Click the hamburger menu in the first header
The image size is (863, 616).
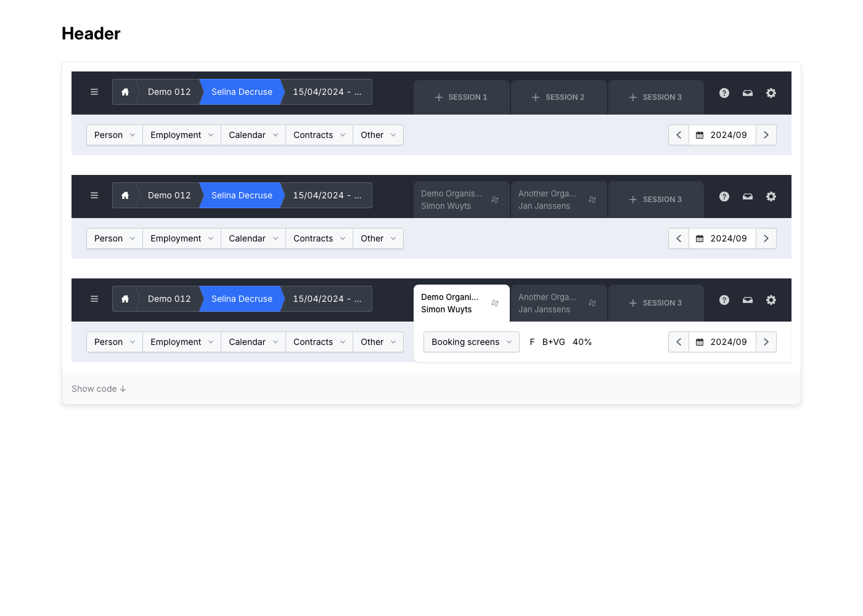94,92
